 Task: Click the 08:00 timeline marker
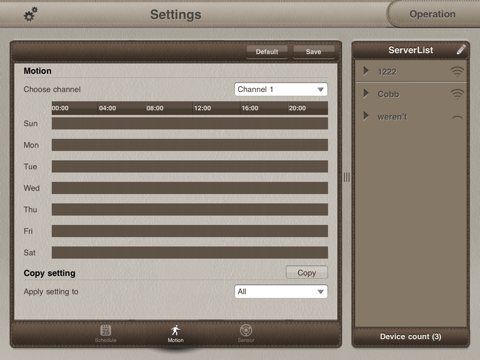point(155,108)
